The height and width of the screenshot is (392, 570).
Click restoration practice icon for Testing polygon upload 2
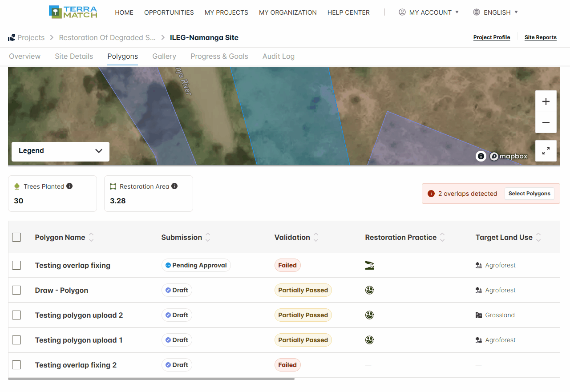[x=369, y=315]
